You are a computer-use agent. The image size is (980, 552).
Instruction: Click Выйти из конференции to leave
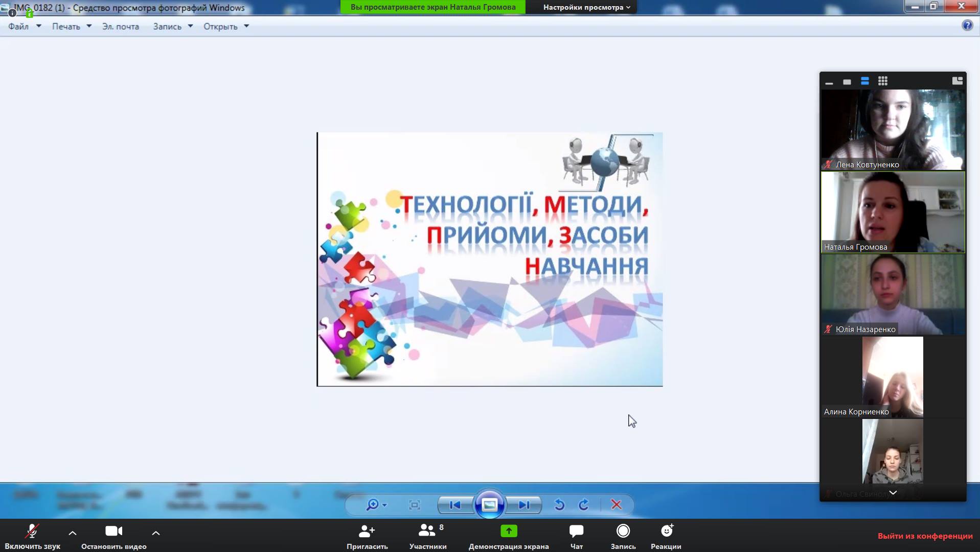pos(925,536)
